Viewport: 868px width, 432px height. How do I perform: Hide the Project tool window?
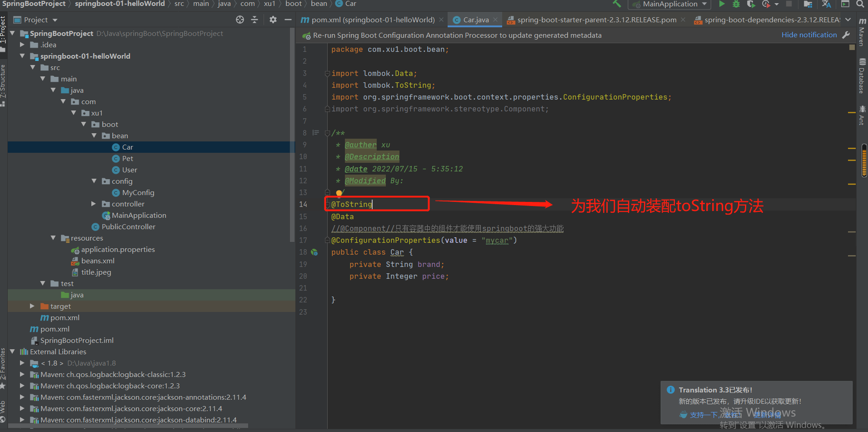tap(288, 20)
